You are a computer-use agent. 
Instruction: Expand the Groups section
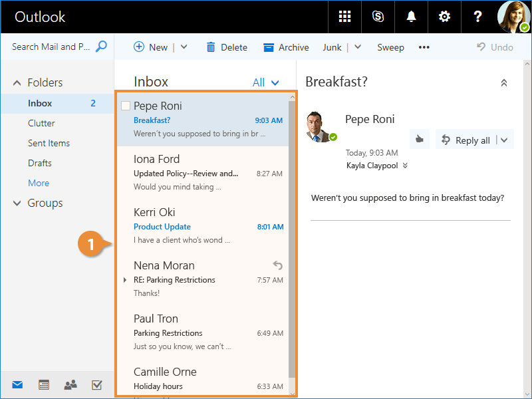(x=17, y=203)
